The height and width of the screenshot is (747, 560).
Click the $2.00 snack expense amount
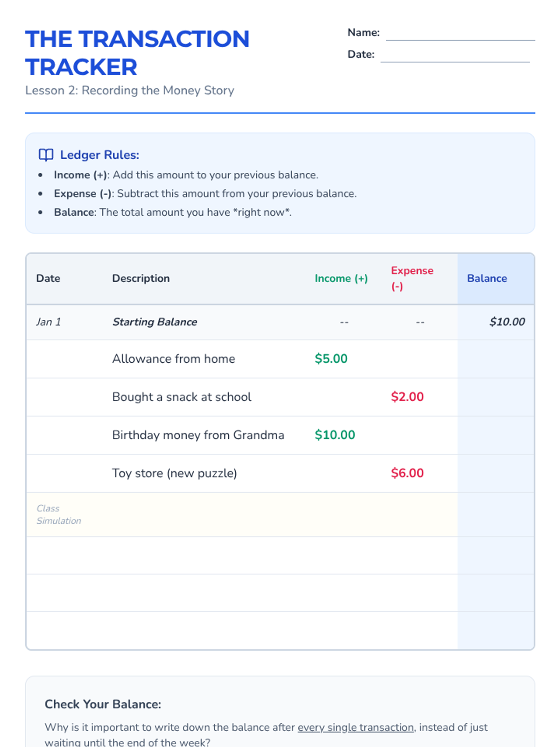[x=407, y=397]
